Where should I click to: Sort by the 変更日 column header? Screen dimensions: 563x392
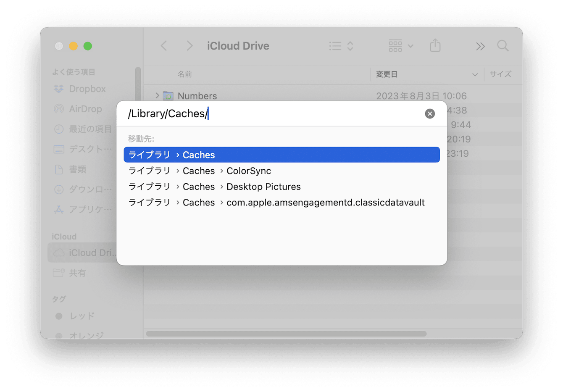click(x=387, y=74)
